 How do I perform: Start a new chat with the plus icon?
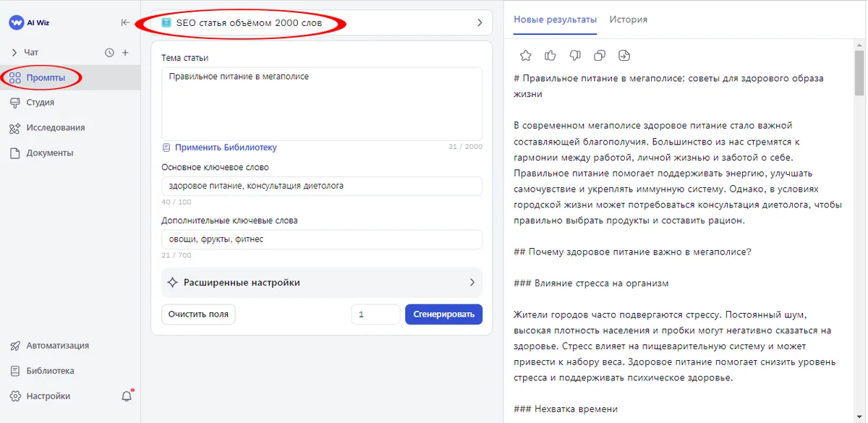127,52
